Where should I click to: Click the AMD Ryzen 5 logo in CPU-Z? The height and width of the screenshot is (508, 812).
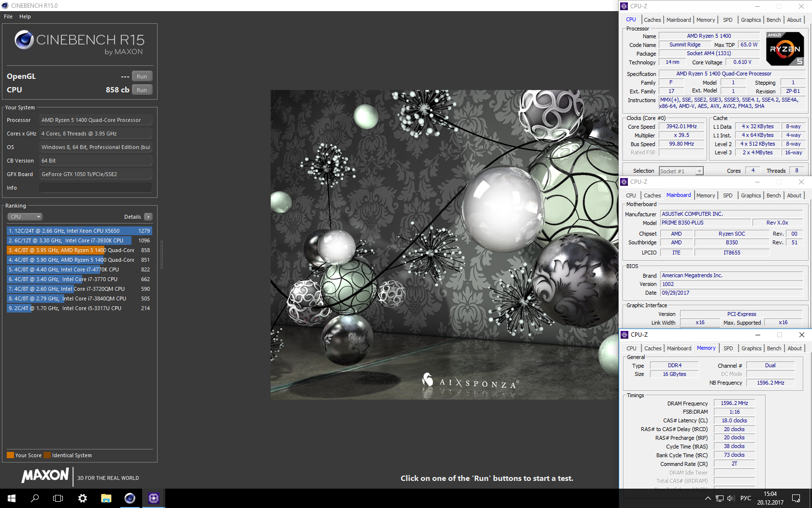785,48
